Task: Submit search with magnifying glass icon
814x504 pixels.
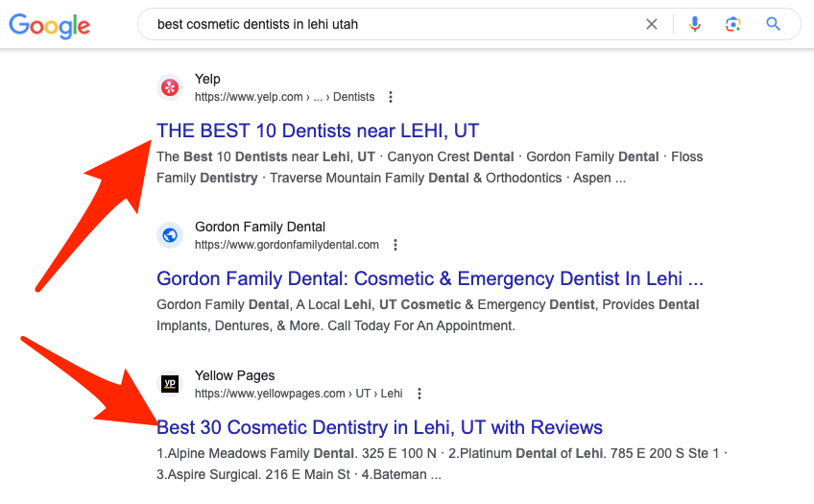Action: pyautogui.click(x=773, y=24)
